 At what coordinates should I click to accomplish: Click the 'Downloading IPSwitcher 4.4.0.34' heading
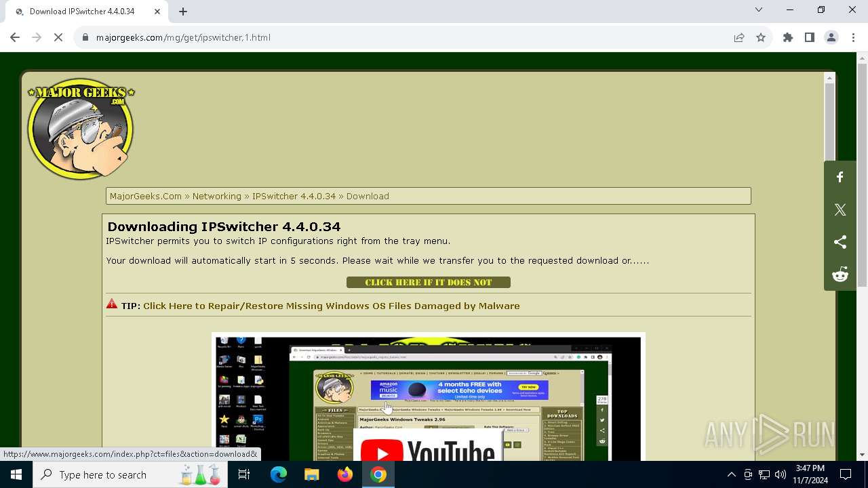(x=224, y=226)
